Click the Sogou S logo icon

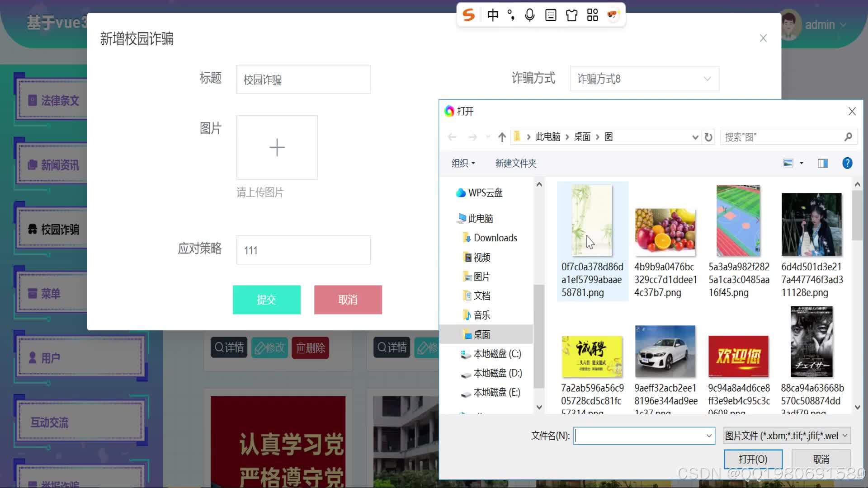pos(469,15)
